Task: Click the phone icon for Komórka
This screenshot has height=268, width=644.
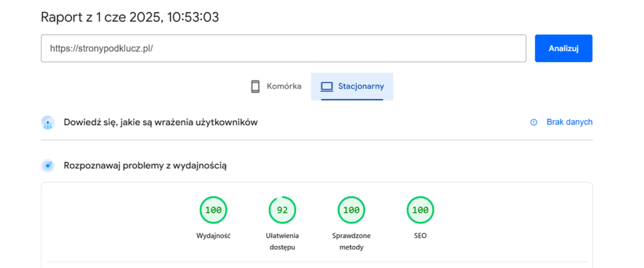Action: [255, 86]
